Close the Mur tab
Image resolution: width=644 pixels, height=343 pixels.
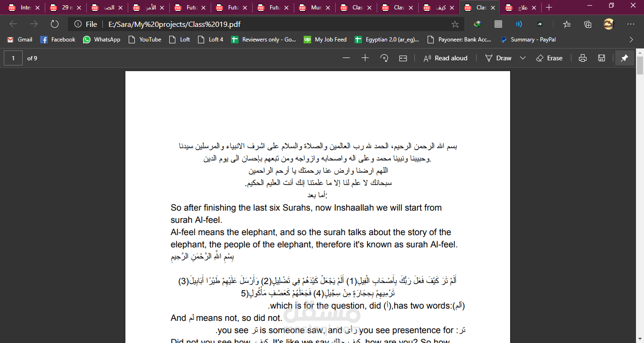point(327,8)
